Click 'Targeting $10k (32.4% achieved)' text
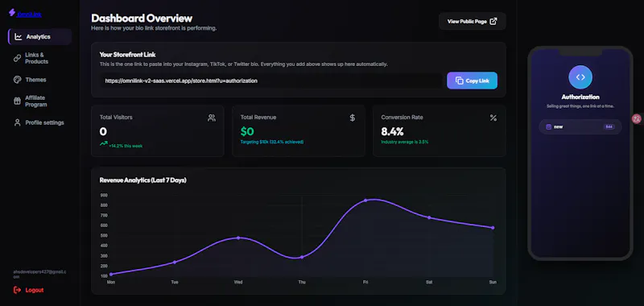 pyautogui.click(x=272, y=142)
